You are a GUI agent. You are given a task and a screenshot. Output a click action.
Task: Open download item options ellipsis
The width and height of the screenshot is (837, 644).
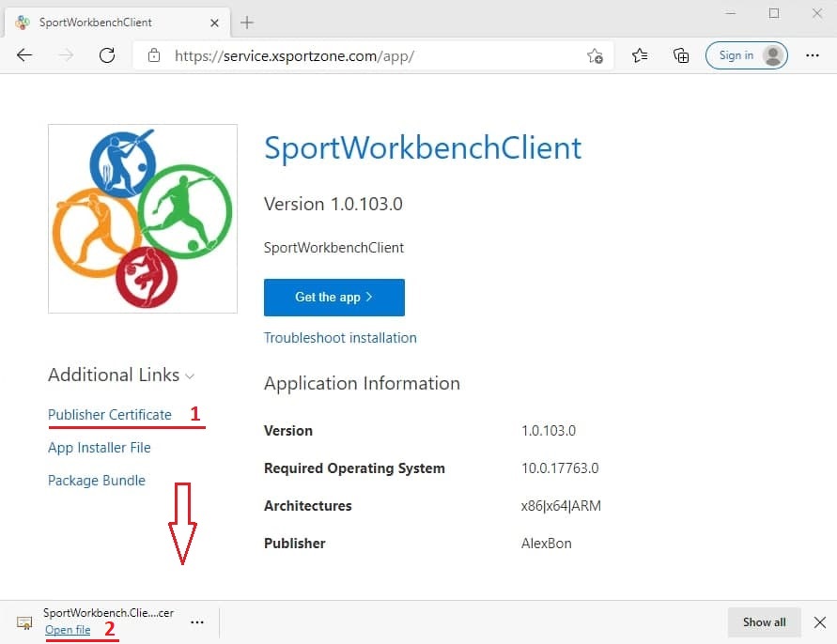pos(196,621)
